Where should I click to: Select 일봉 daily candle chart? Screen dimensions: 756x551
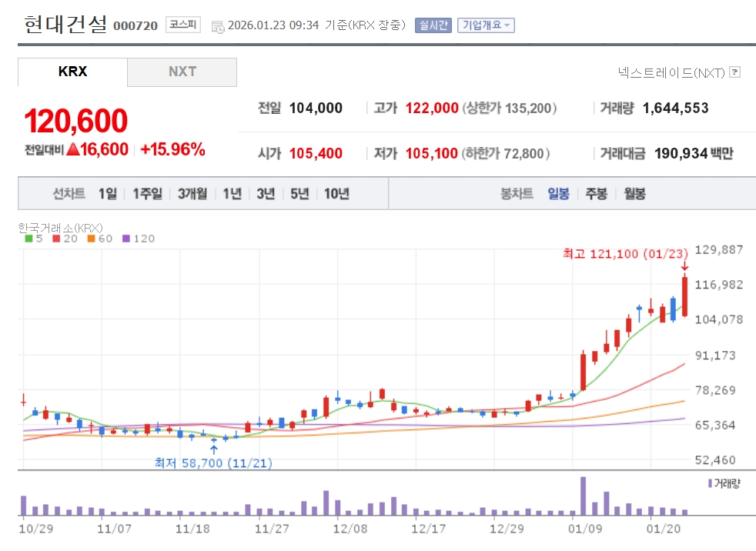[x=558, y=194]
